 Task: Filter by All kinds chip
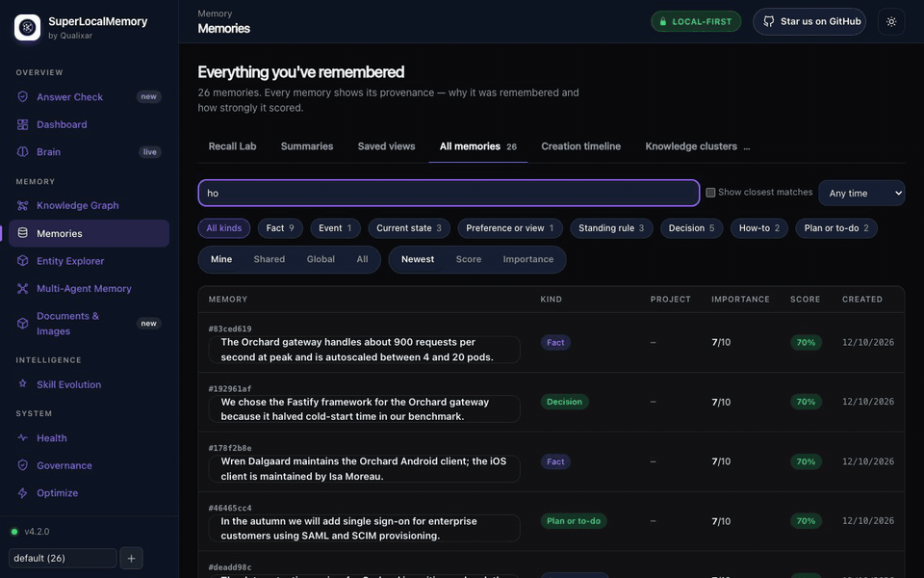coord(224,228)
